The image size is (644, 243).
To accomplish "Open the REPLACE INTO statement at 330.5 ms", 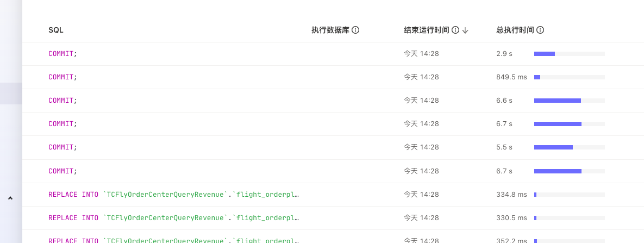I will [x=174, y=218].
